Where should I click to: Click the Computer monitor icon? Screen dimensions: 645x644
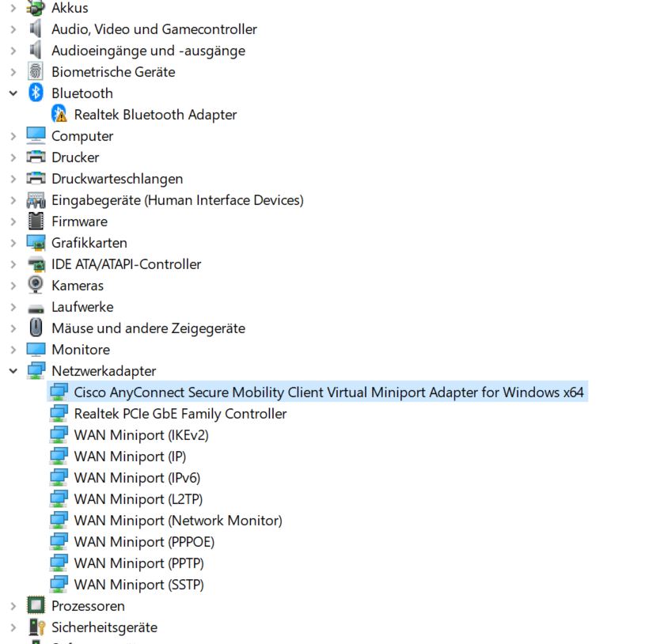36,136
